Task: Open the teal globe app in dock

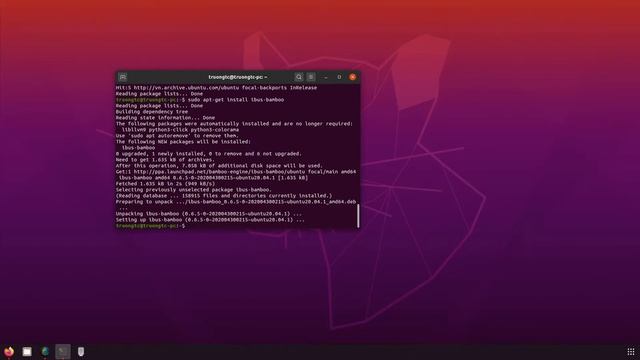Action: 45,351
